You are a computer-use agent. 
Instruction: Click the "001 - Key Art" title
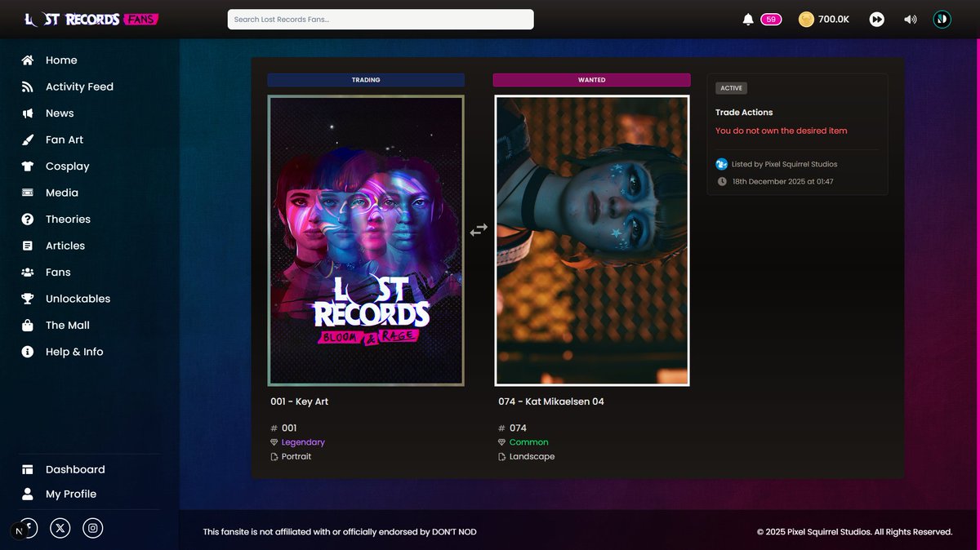(x=300, y=401)
